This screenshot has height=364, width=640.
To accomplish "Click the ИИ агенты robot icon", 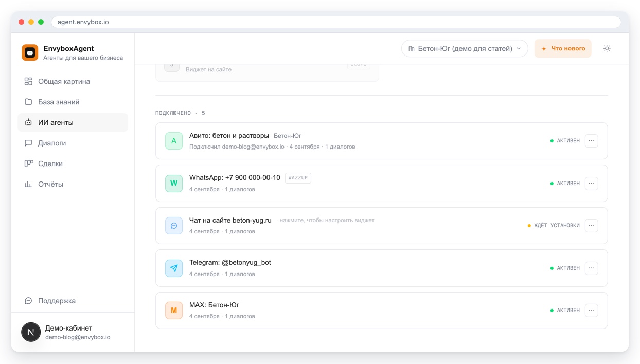I will tap(28, 122).
